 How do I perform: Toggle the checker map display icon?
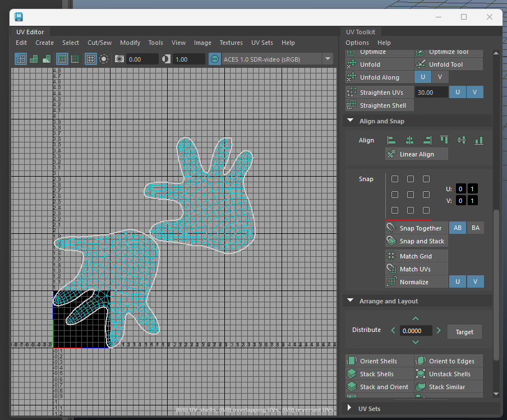coord(75,59)
